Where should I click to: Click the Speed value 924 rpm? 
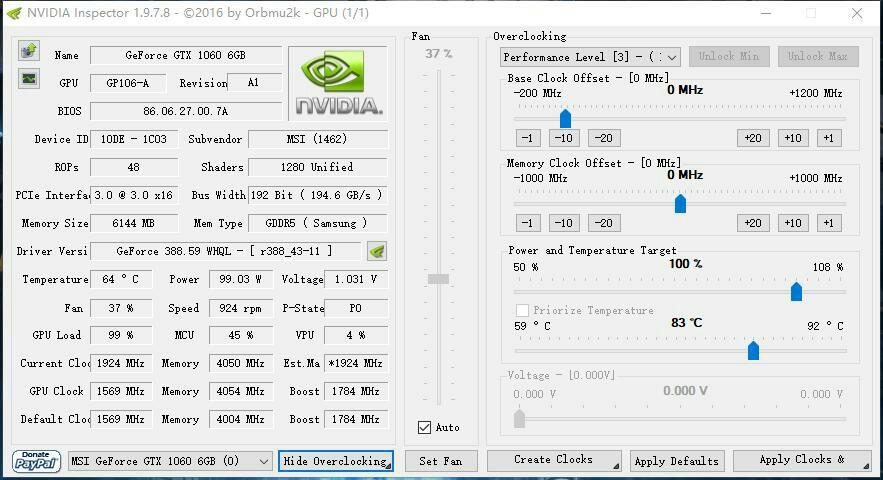[240, 308]
